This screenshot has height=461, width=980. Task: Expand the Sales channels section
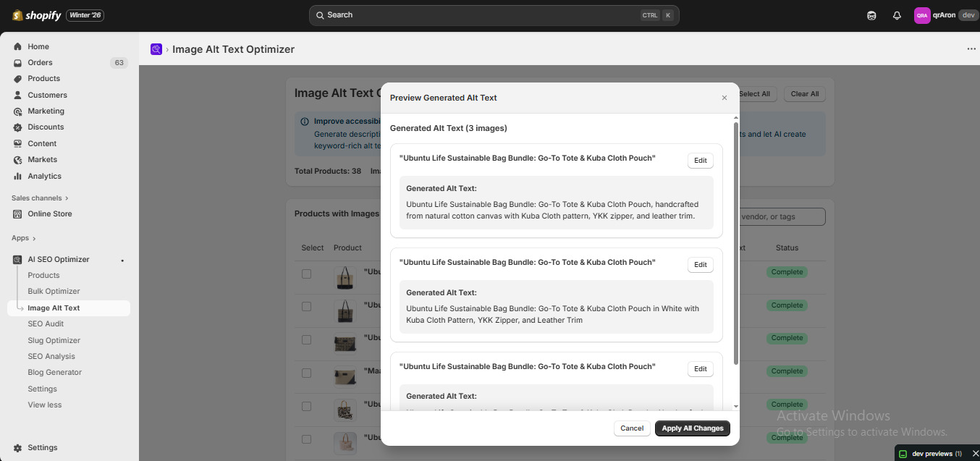point(40,198)
